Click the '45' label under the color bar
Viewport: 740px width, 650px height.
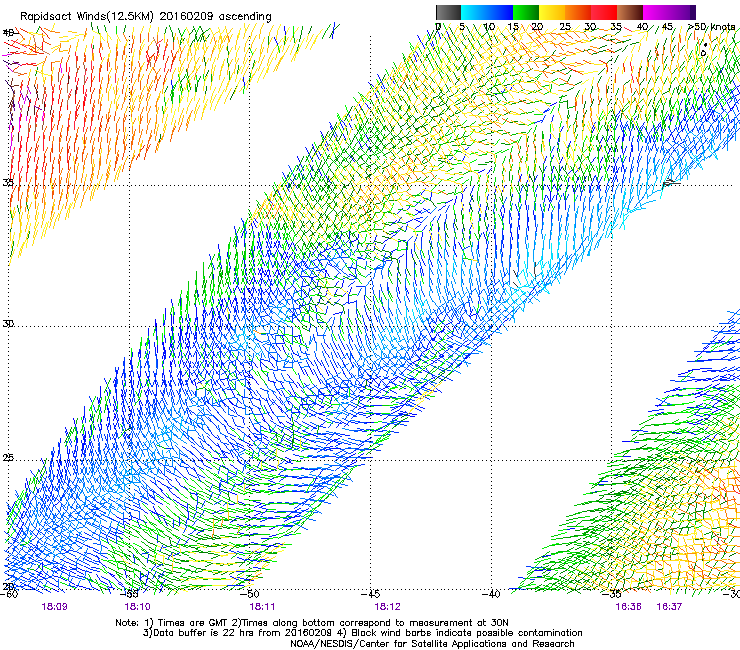tap(667, 27)
